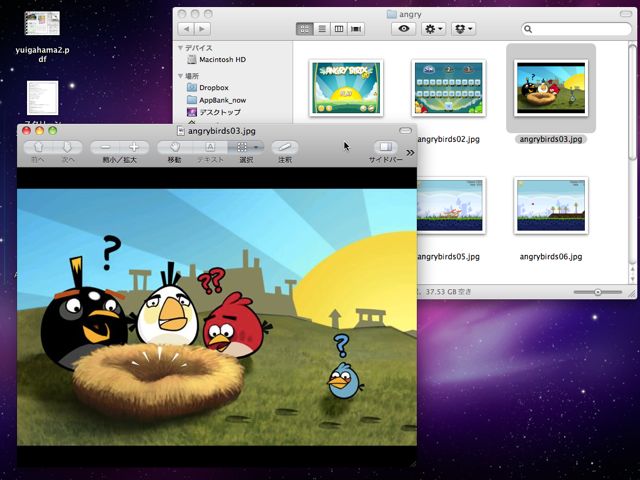Select the Angry Birds title screen thumbnail
Viewport: 640px width, 480px height.
[x=346, y=88]
